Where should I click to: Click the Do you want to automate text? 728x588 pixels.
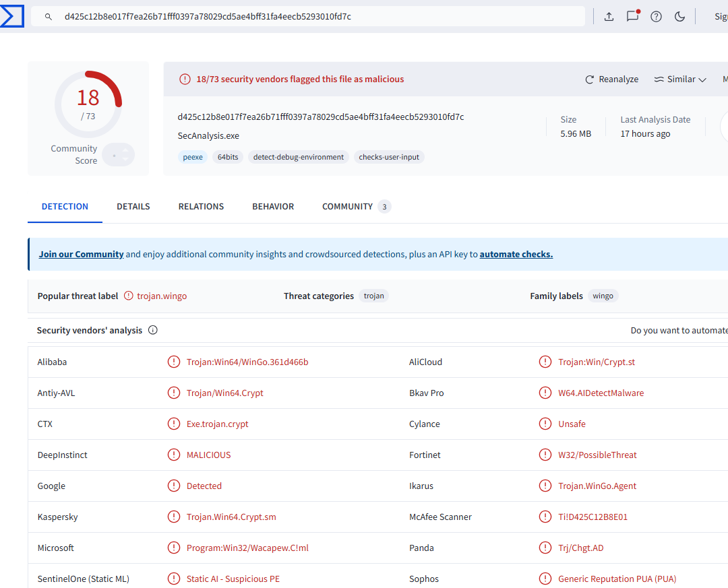point(679,331)
